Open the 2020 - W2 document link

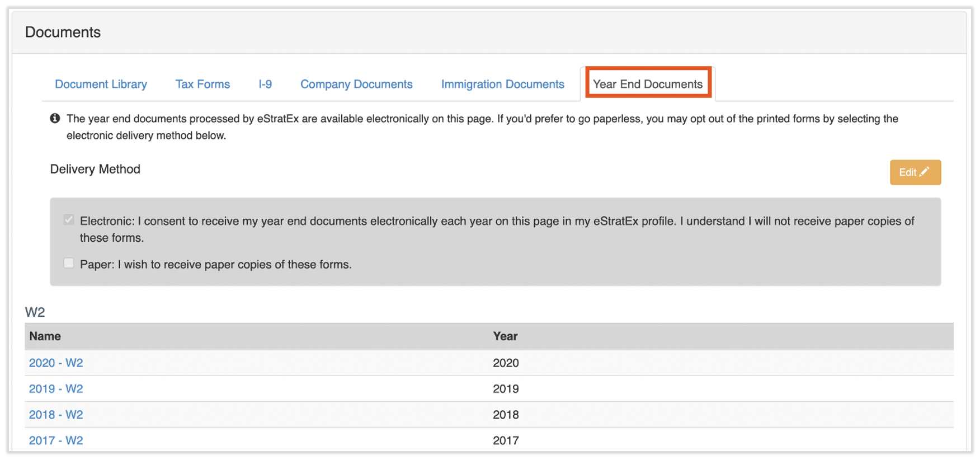[56, 363]
